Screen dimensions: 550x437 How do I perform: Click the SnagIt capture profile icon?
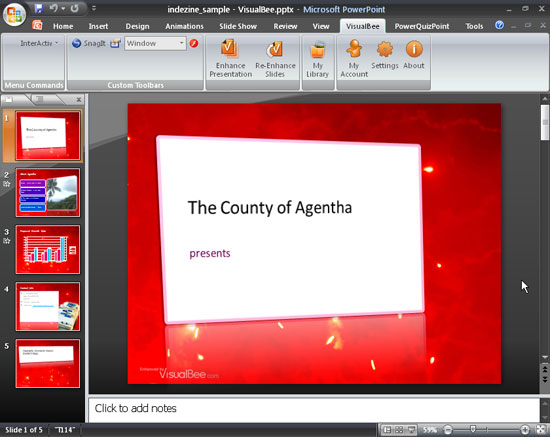115,43
